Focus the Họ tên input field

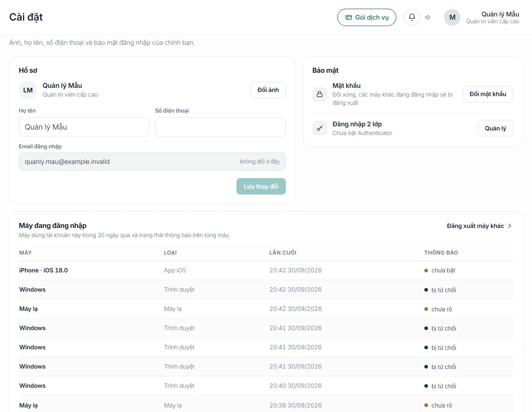point(84,127)
